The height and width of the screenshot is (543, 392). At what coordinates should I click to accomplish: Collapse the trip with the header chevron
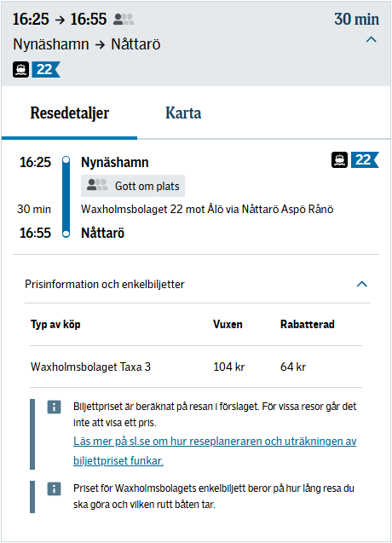click(372, 39)
